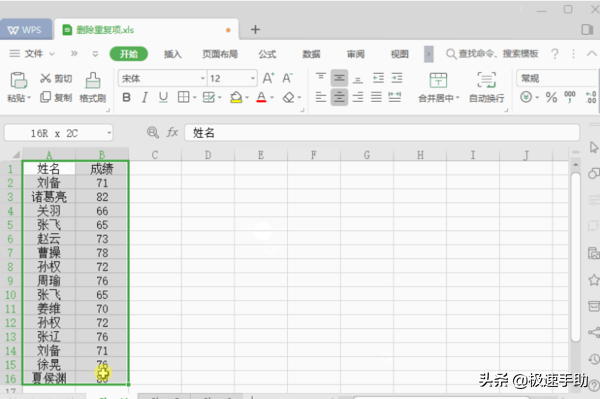600x399 pixels.
Task: Click the help question mark icon
Action: (554, 54)
